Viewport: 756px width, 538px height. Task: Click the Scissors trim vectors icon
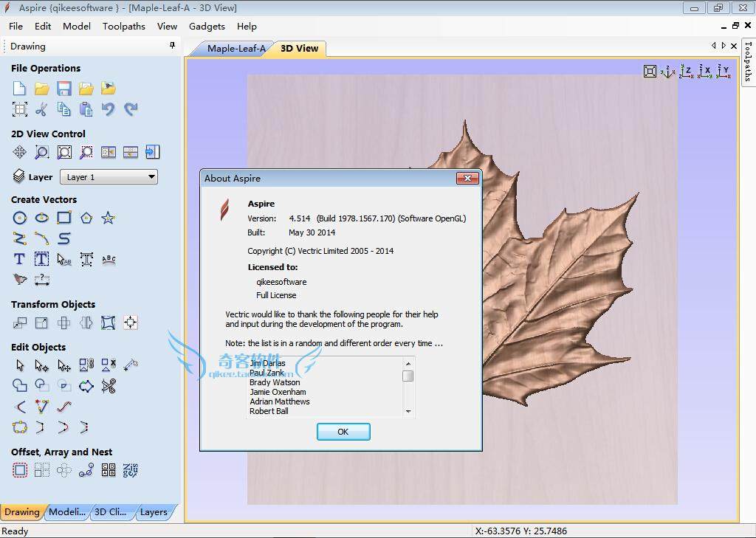(109, 386)
